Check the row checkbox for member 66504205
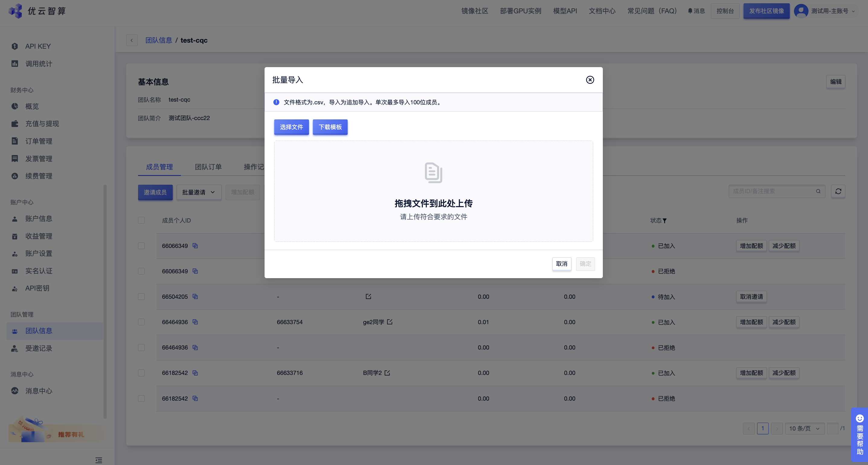The width and height of the screenshot is (868, 465). (x=141, y=297)
